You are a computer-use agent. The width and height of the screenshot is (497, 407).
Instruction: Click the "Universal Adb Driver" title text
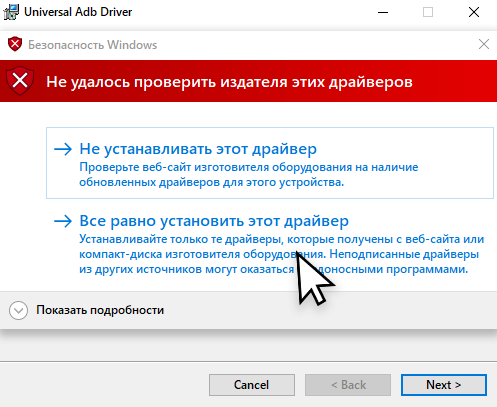click(x=78, y=12)
